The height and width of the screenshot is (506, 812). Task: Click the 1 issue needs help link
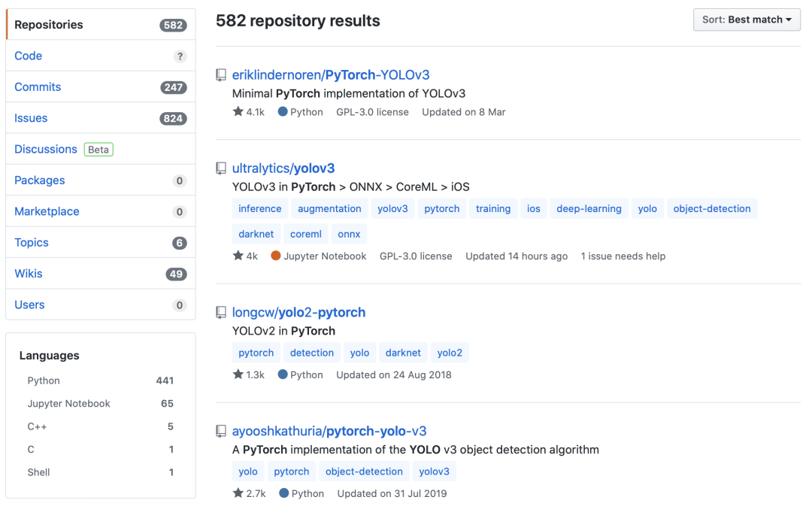tap(623, 256)
